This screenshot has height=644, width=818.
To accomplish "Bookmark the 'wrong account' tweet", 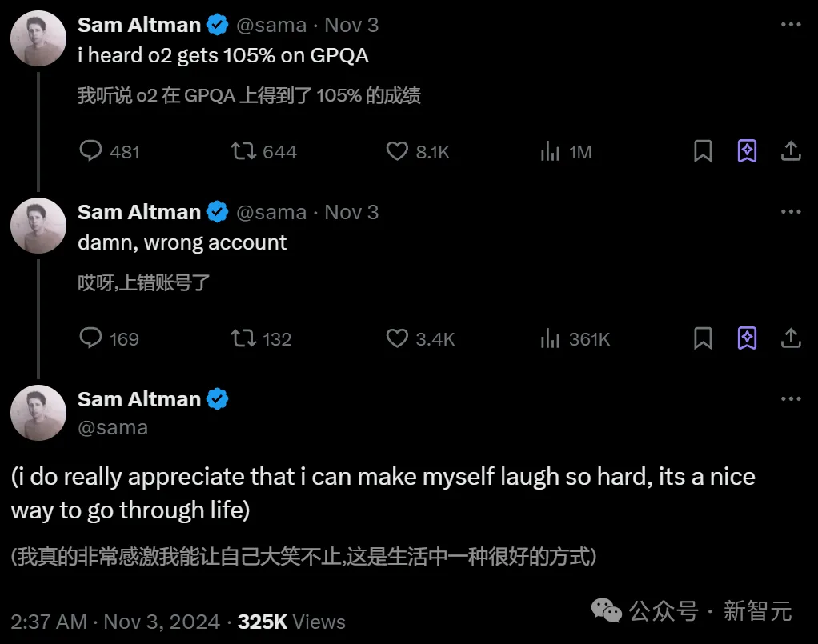I will [703, 338].
